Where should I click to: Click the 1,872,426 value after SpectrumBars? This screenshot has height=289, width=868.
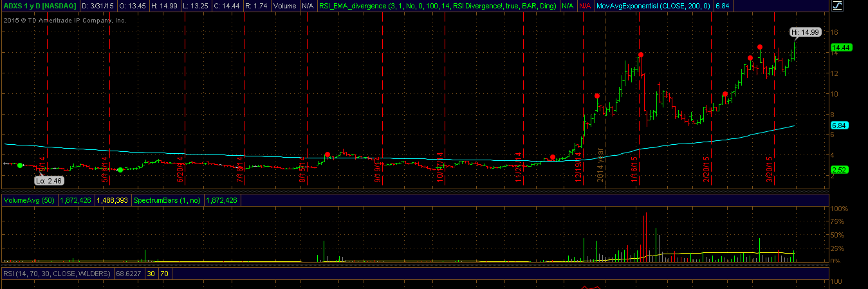click(221, 200)
